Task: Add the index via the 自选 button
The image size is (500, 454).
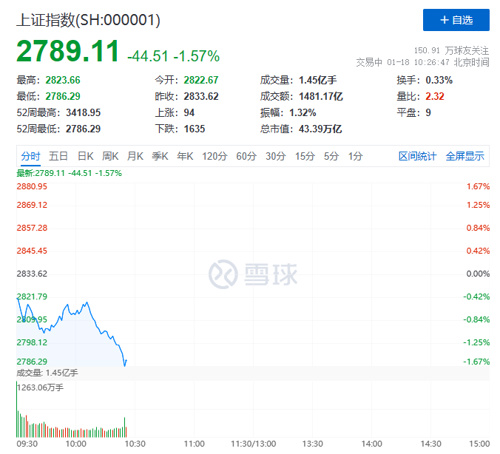Action: (x=456, y=20)
